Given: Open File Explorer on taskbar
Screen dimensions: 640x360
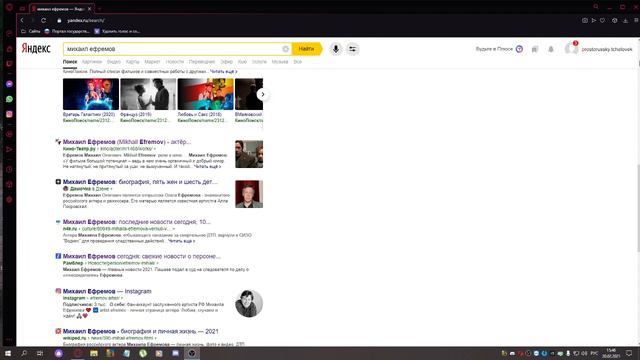Looking at the screenshot, I should point(94,353).
